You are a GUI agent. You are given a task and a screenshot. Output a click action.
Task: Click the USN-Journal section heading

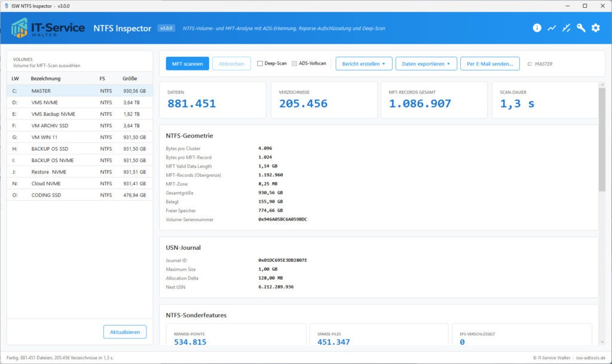pyautogui.click(x=183, y=247)
